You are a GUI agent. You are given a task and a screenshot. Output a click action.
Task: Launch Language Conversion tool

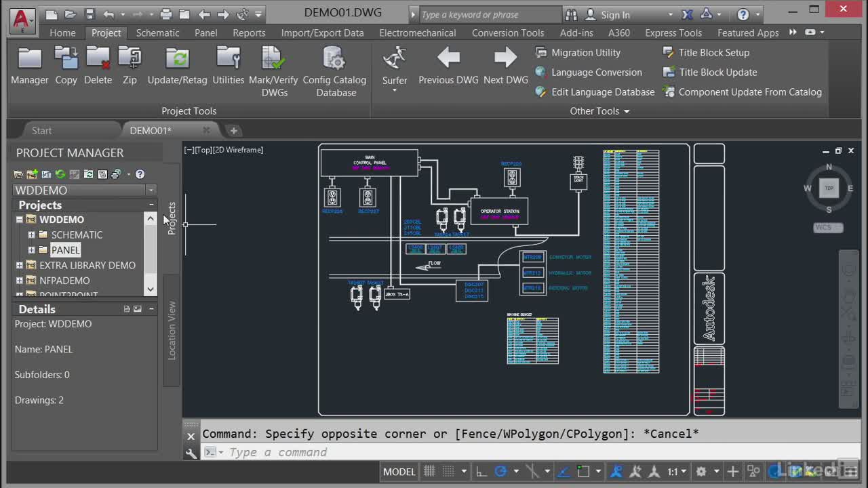[589, 72]
